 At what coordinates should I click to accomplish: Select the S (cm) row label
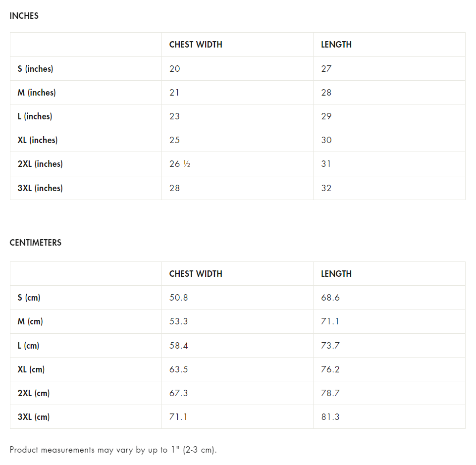(29, 298)
